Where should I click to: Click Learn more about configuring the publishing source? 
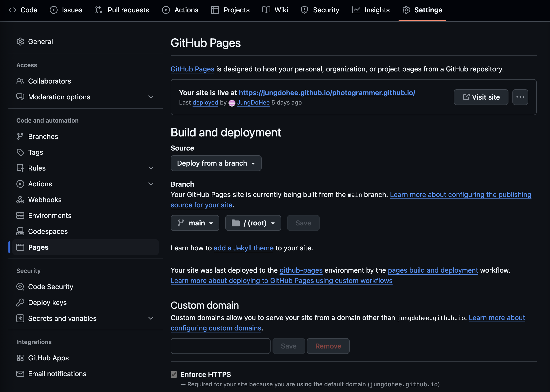tap(460, 195)
